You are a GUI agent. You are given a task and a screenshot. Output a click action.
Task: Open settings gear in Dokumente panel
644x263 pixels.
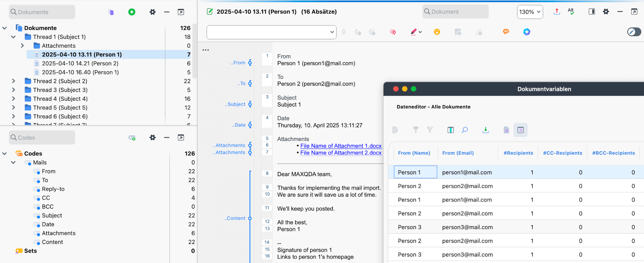[153, 12]
